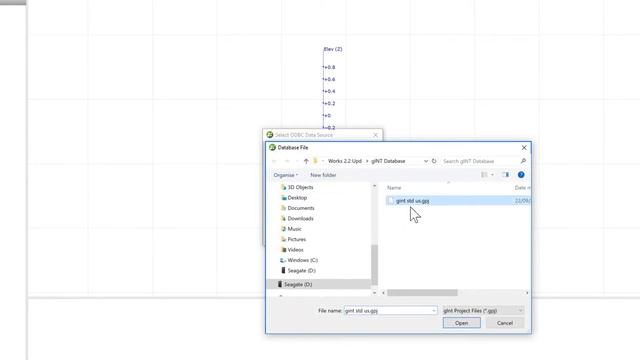Select Downloads in navigation pane
The height and width of the screenshot is (360, 640).
[297, 218]
